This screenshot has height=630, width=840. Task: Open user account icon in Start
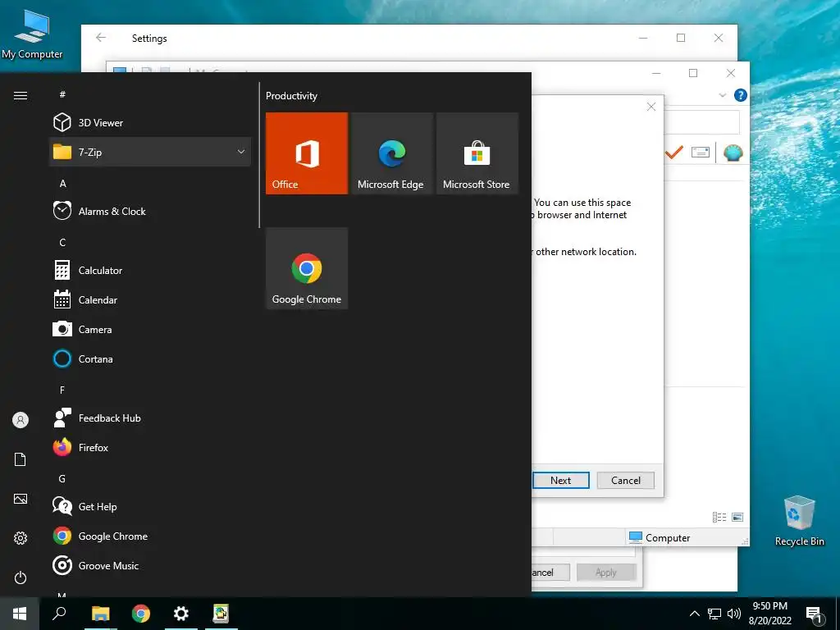(21, 420)
